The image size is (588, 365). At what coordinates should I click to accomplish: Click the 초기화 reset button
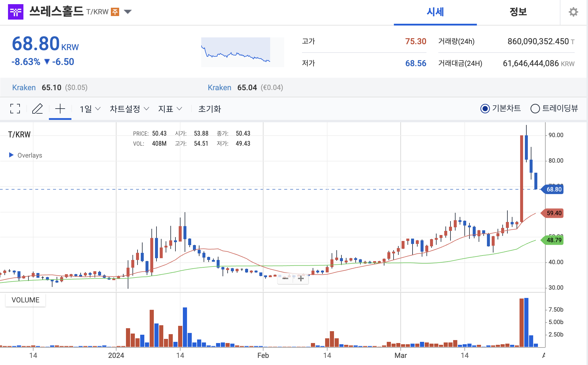[210, 109]
